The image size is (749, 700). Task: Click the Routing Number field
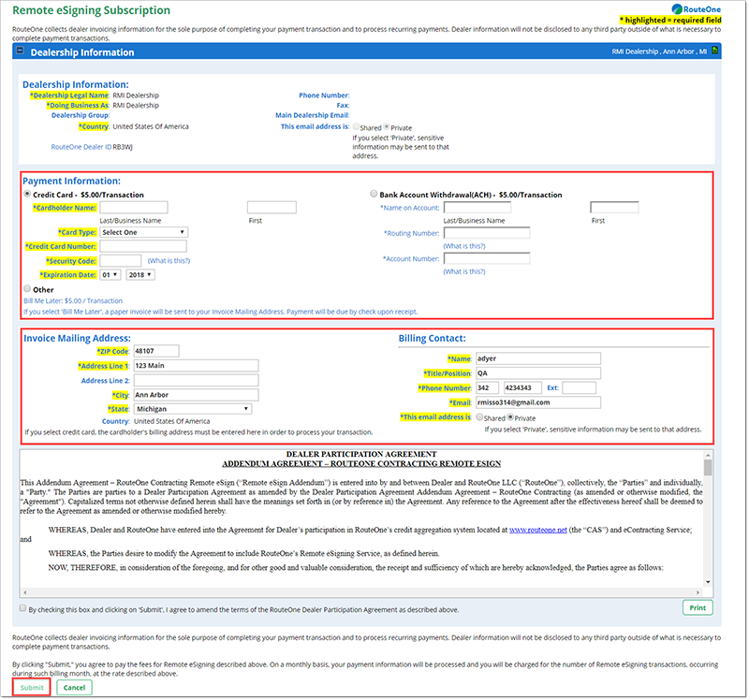tap(487, 233)
